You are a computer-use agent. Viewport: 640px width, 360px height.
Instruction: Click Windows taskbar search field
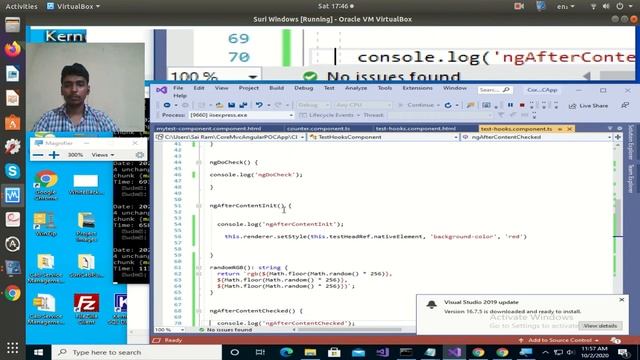tap(136, 352)
